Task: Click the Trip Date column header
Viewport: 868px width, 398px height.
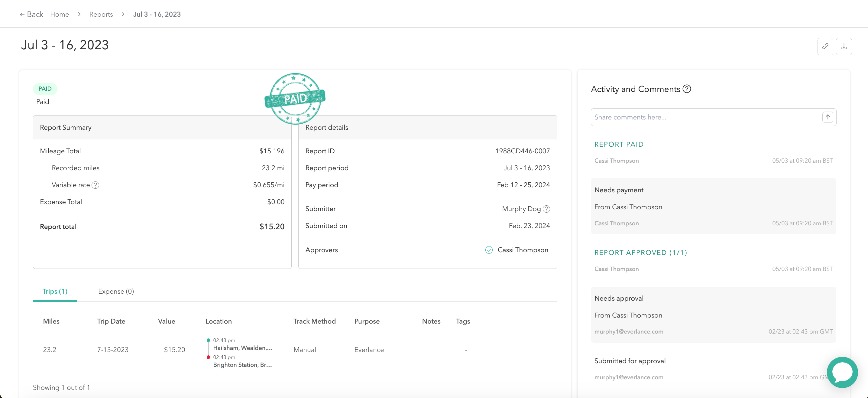Action: click(111, 321)
